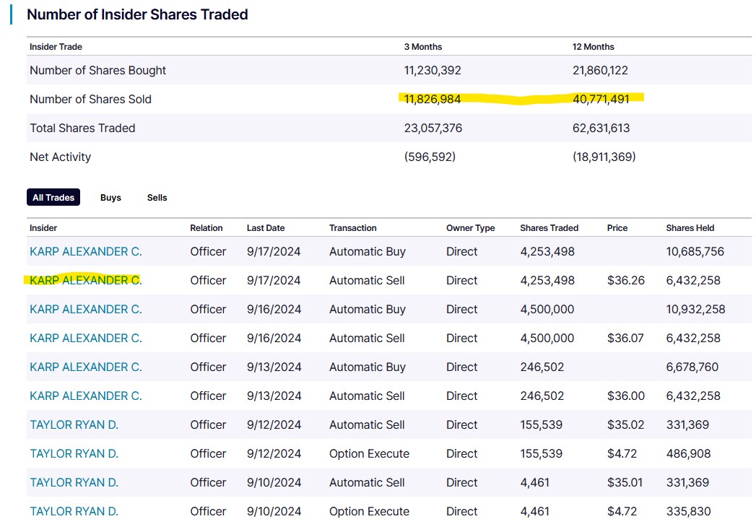Open Karp Alexander link for 9/13/2024 Automatic Sell

coord(86,396)
